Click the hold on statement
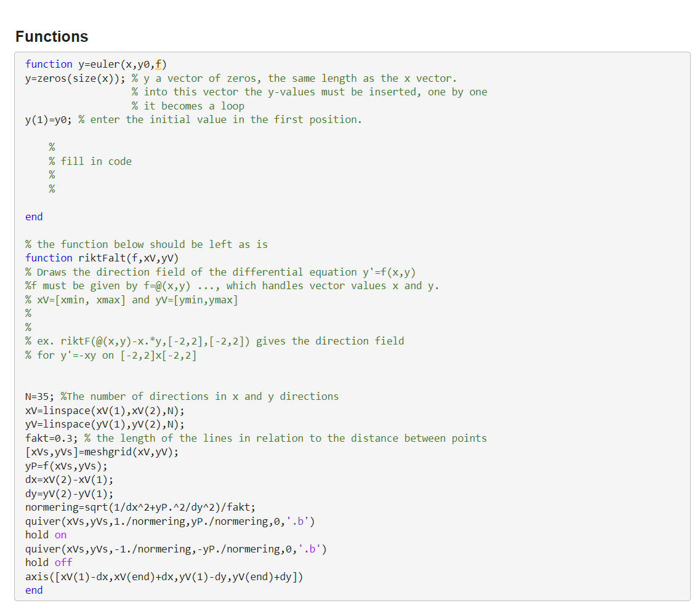The height and width of the screenshot is (606, 700). pyautogui.click(x=44, y=535)
